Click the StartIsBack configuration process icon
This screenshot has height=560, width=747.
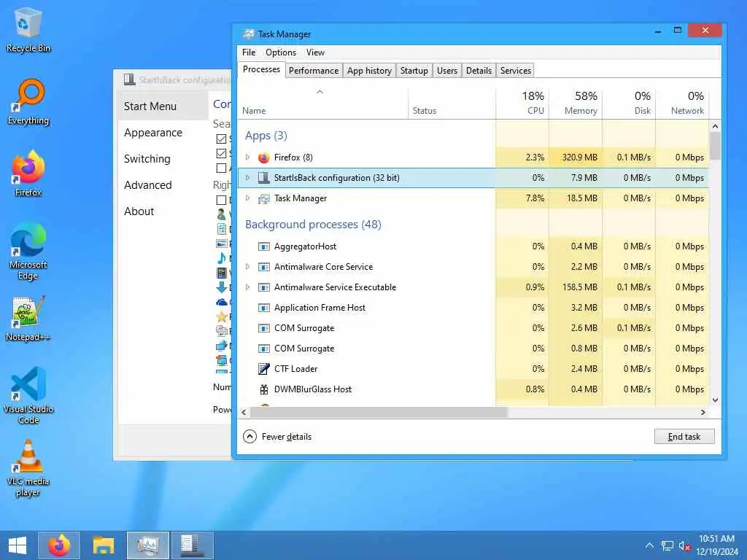(263, 178)
